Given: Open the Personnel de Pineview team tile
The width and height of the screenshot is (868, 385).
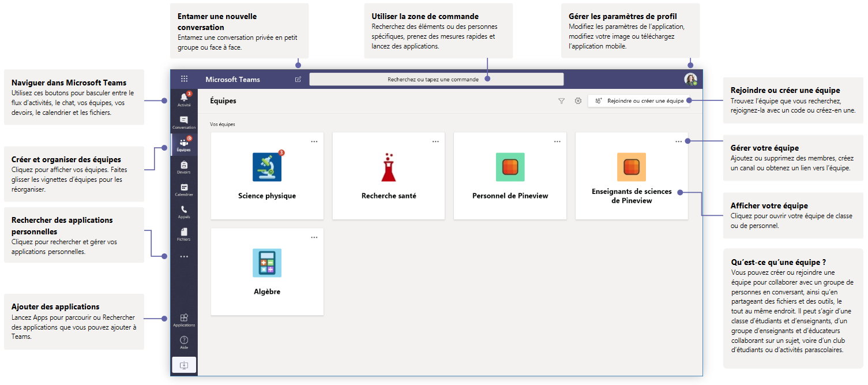Looking at the screenshot, I should pyautogui.click(x=510, y=176).
